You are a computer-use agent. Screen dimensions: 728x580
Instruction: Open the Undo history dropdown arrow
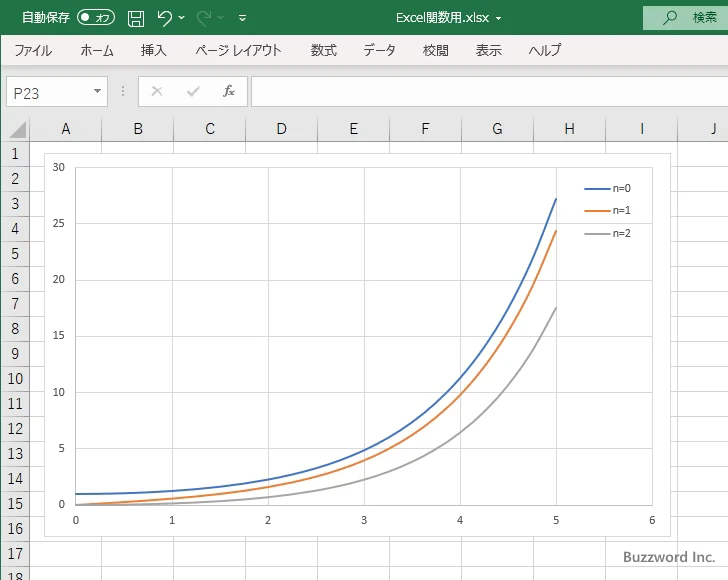pyautogui.click(x=182, y=18)
